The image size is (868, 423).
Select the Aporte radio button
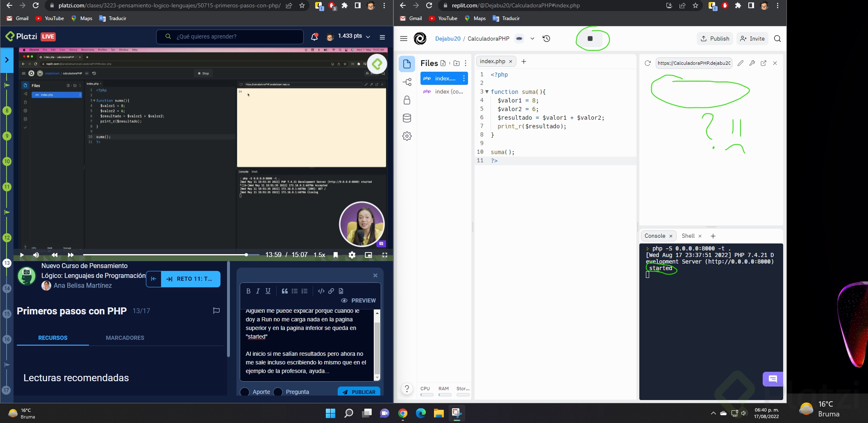(245, 392)
